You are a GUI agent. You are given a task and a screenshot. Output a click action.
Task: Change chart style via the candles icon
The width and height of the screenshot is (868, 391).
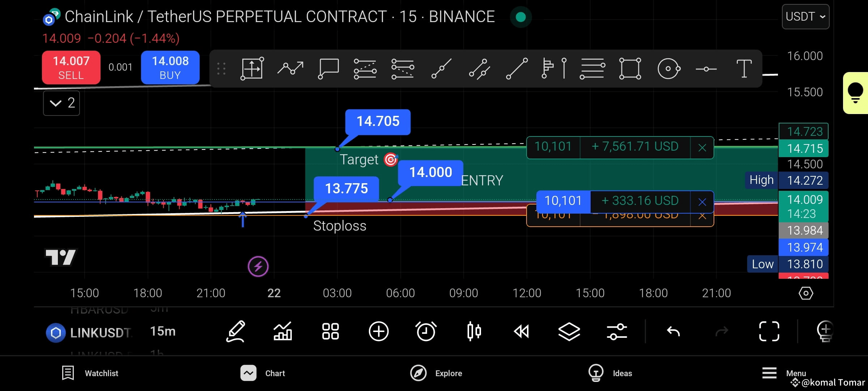coord(474,331)
